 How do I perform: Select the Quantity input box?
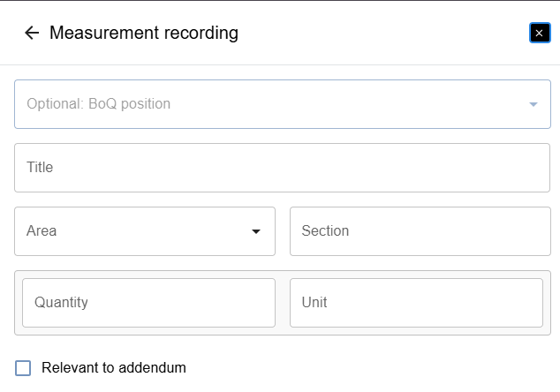point(148,303)
